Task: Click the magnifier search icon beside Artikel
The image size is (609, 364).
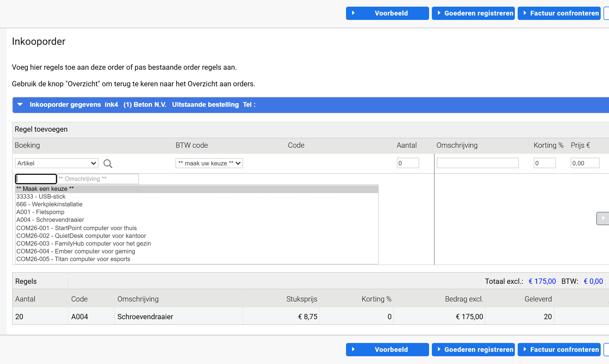Action: tap(108, 163)
